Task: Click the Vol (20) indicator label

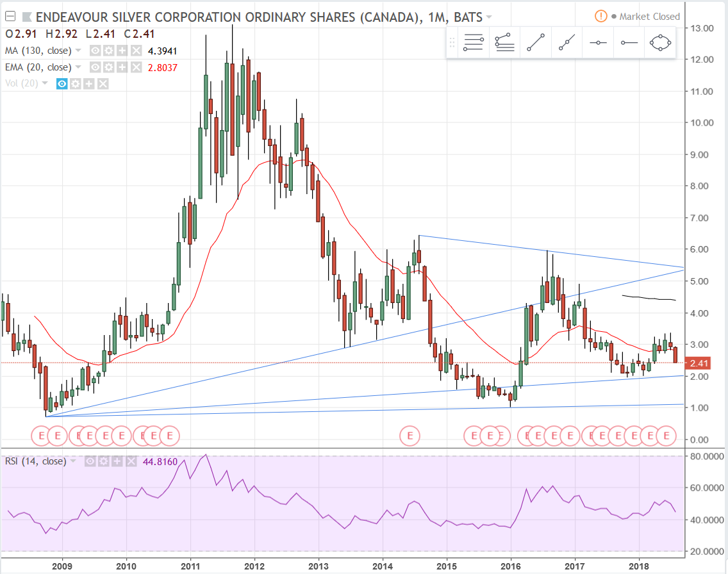Action: coord(21,83)
